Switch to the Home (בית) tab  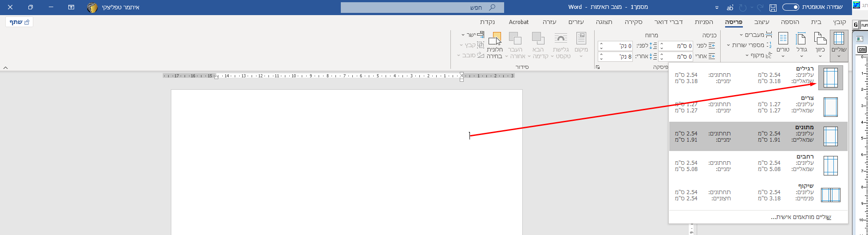point(816,22)
